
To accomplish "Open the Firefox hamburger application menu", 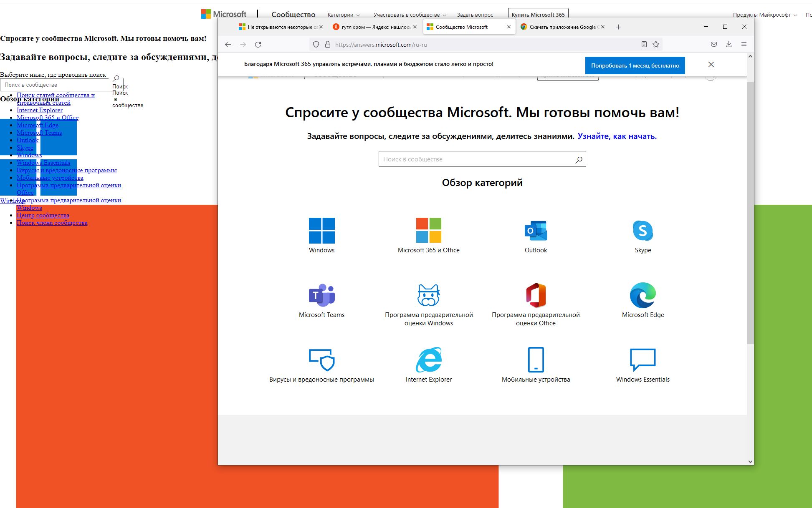I will (x=744, y=45).
